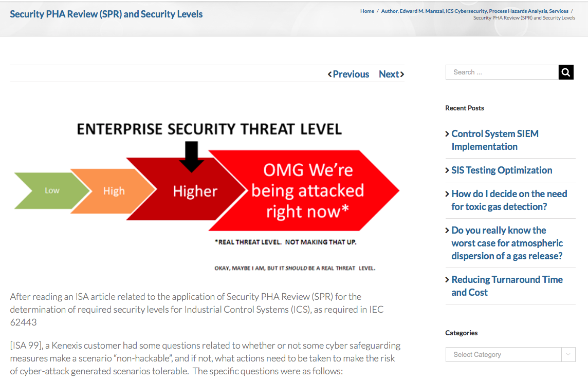The width and height of the screenshot is (588, 382).
Task: Click chevron before SIS Testing Optimization
Action: pos(447,170)
